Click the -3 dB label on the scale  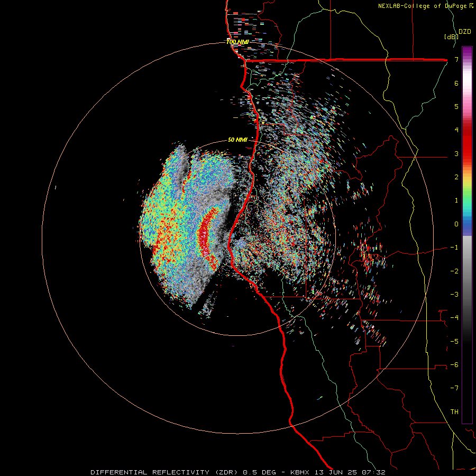tap(454, 295)
